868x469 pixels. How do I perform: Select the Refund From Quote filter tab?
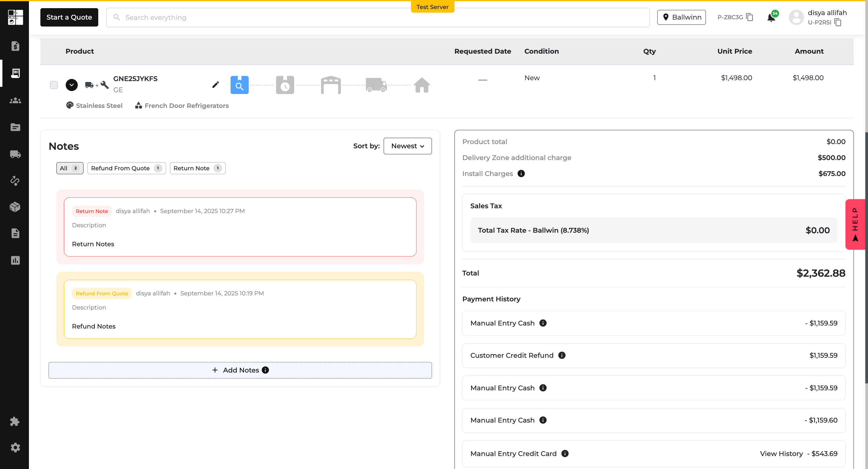point(126,168)
